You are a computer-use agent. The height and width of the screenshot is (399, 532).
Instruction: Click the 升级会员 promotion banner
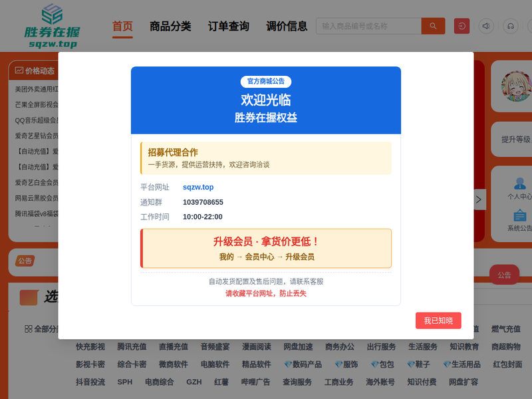[x=266, y=248]
